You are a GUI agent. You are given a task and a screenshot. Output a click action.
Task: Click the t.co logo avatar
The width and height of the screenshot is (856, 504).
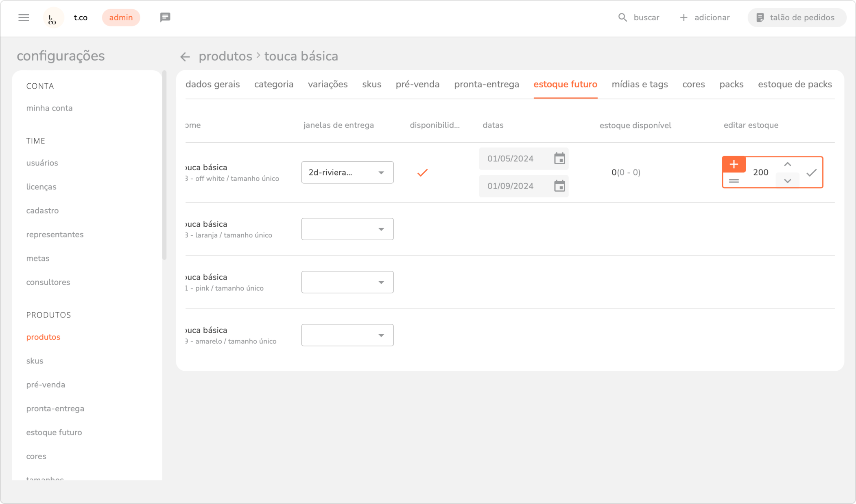coord(53,18)
